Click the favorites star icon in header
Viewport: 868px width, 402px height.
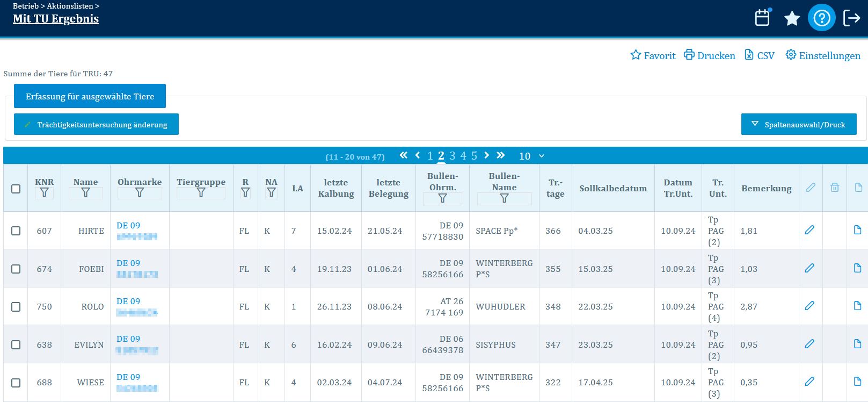(792, 18)
